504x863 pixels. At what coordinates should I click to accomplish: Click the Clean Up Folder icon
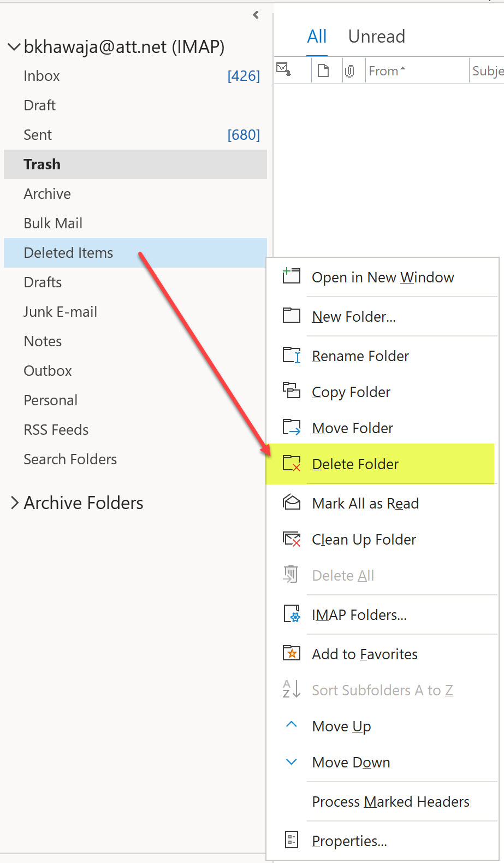click(x=292, y=539)
